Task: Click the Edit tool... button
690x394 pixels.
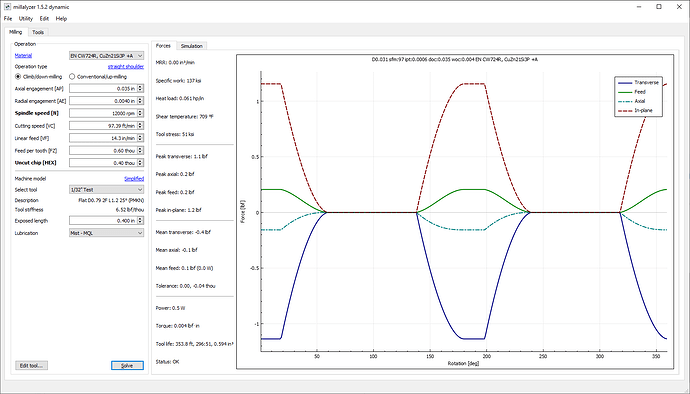Action: coord(31,365)
